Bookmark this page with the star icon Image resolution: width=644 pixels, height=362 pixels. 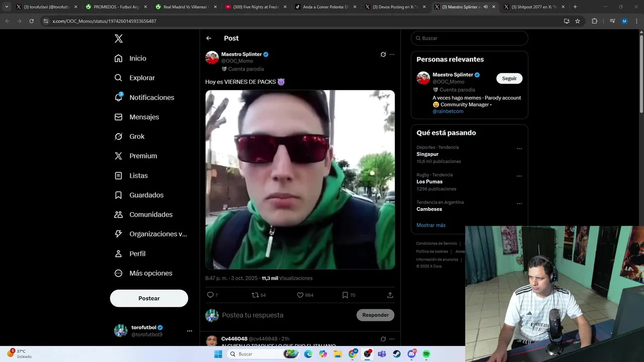pyautogui.click(x=578, y=21)
